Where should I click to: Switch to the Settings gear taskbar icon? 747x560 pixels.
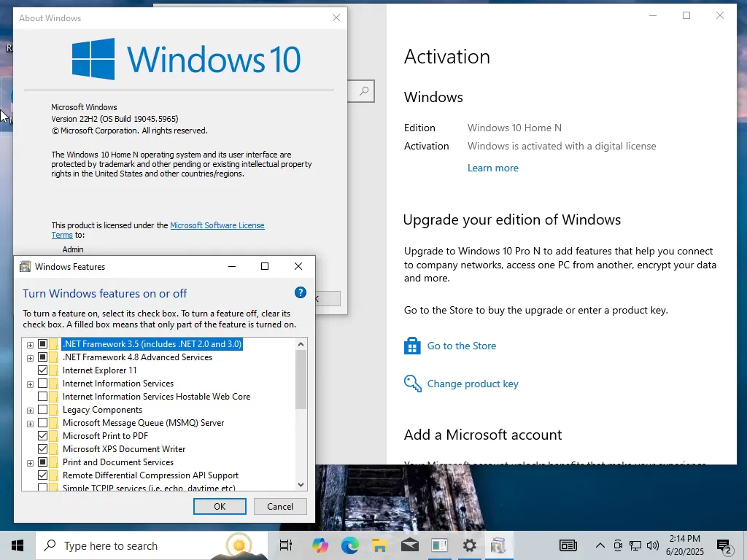[x=470, y=545]
